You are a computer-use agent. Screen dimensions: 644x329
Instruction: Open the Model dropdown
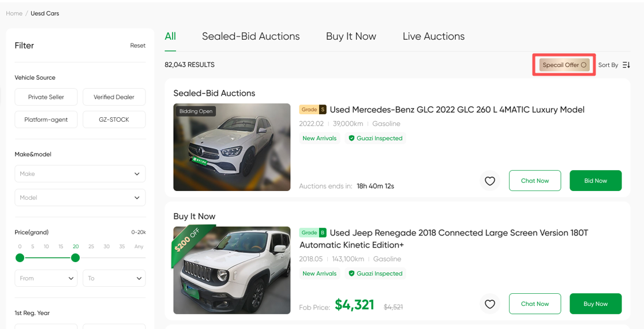pos(80,197)
